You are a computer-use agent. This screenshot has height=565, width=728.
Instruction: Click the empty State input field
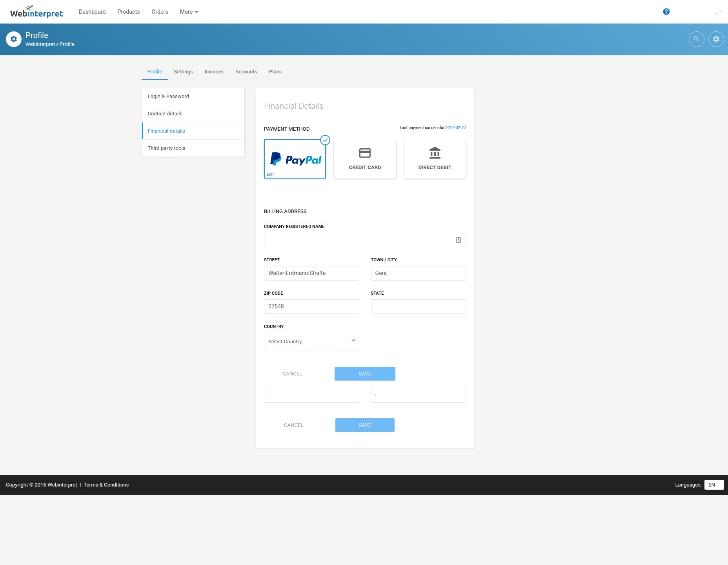(x=418, y=307)
